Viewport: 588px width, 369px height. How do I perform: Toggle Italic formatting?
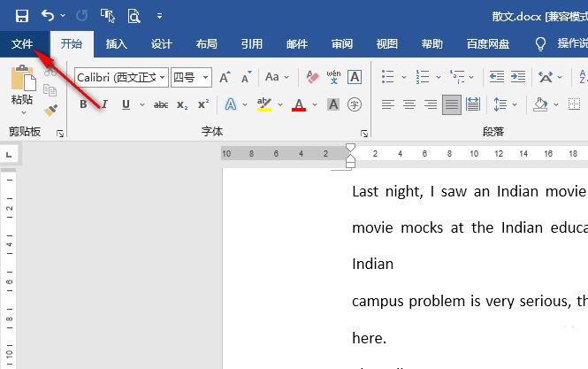105,104
